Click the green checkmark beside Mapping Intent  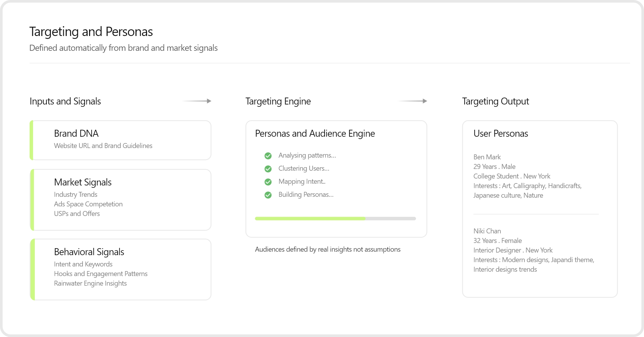point(268,182)
